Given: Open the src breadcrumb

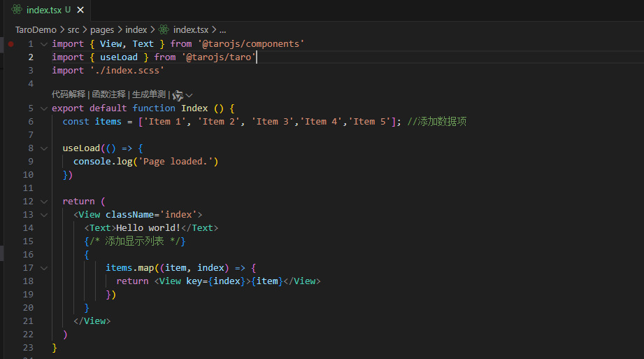Looking at the screenshot, I should tap(73, 30).
